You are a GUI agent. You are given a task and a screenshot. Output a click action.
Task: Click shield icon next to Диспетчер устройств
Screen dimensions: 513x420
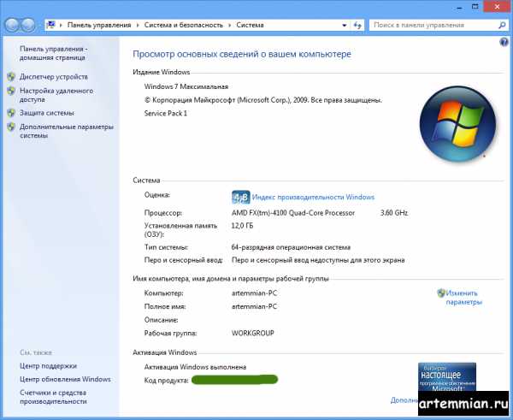[x=11, y=77]
